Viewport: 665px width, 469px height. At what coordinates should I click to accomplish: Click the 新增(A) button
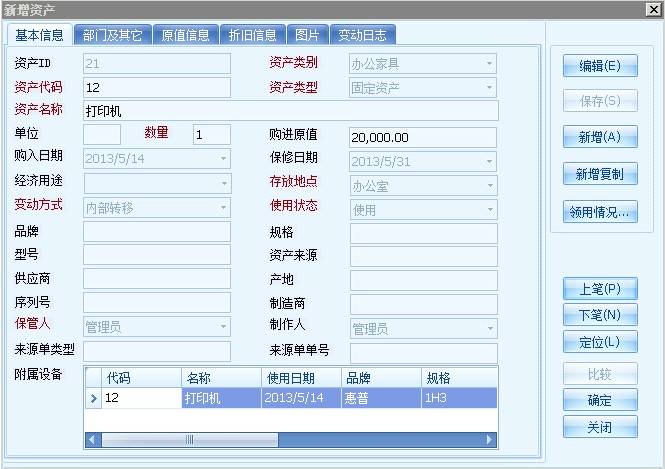pos(600,137)
